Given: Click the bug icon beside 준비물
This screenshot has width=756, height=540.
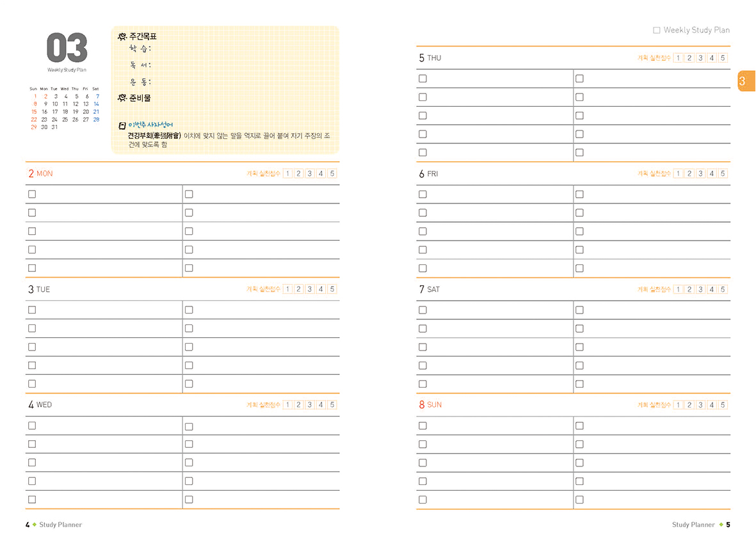Looking at the screenshot, I should point(122,98).
